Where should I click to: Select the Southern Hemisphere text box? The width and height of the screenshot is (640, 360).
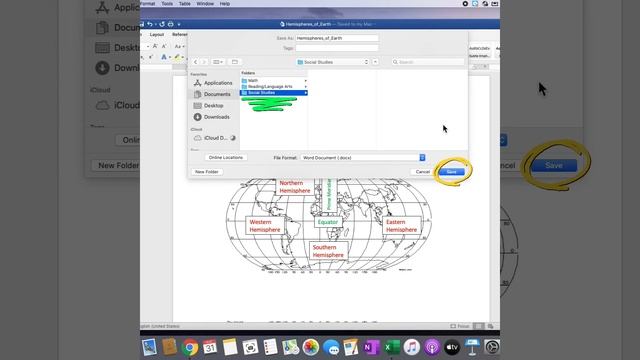tap(328, 251)
